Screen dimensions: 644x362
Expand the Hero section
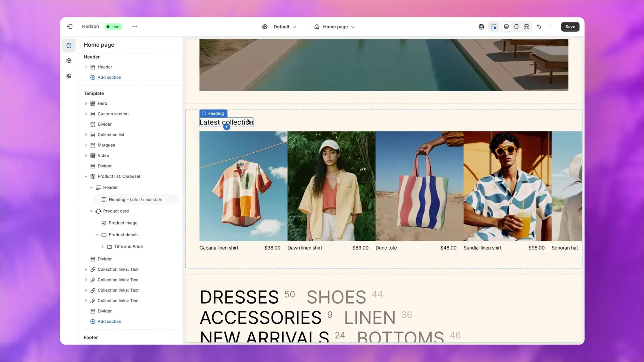click(x=86, y=103)
